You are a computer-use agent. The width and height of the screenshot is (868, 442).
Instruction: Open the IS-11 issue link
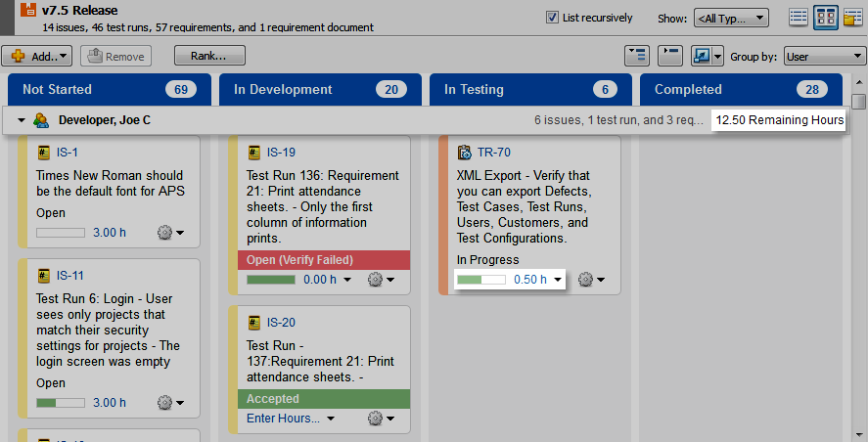(69, 275)
